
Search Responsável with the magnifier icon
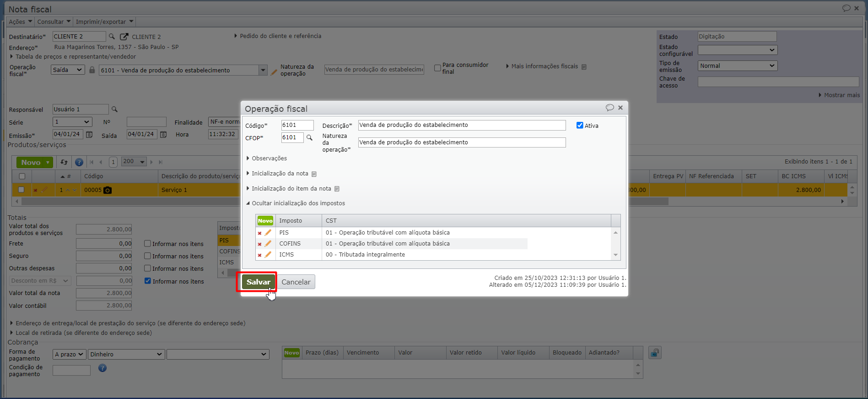point(114,109)
